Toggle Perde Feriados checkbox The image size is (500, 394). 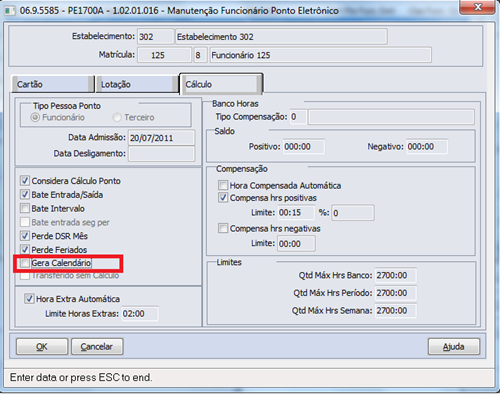[25, 249]
